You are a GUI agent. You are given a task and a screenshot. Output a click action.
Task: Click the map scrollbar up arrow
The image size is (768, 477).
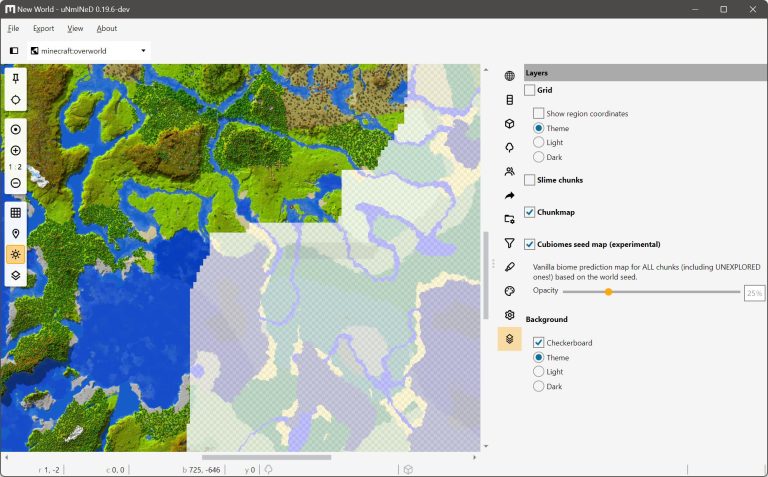[x=486, y=70]
